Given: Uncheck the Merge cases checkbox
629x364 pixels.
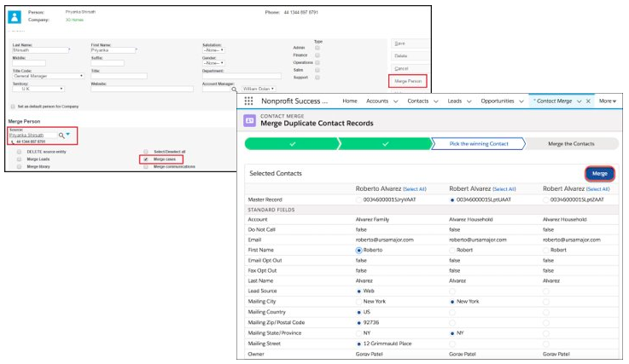Looking at the screenshot, I should tap(146, 159).
